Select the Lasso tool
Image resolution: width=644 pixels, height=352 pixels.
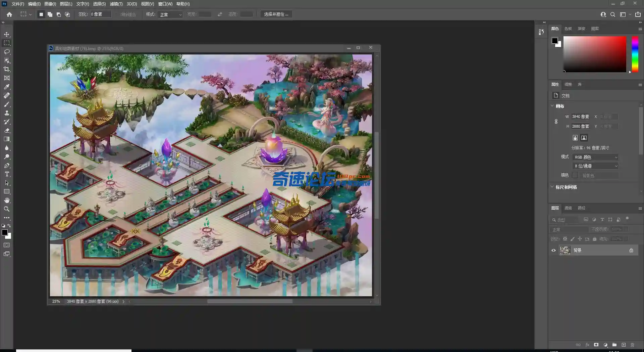pos(7,52)
